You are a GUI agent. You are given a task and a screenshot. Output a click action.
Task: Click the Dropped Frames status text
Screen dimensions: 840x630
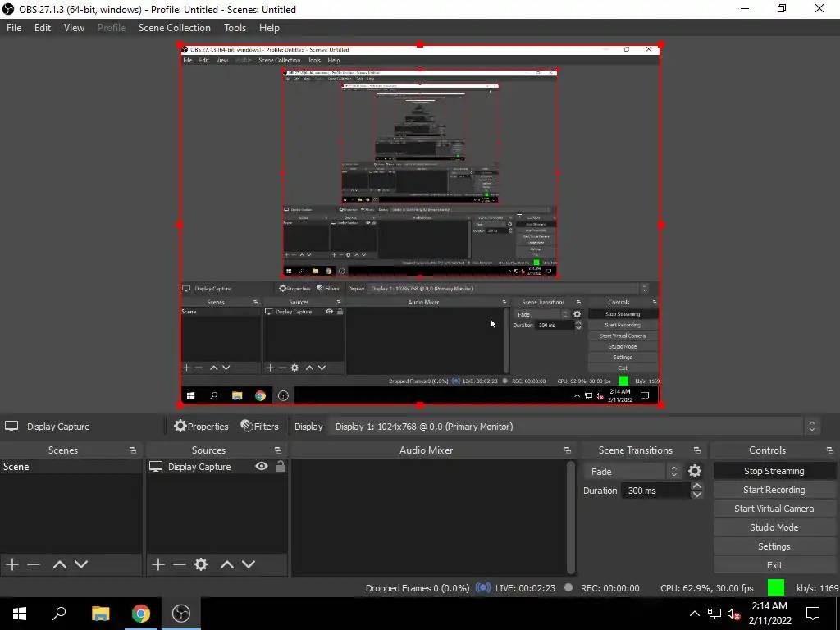click(418, 587)
